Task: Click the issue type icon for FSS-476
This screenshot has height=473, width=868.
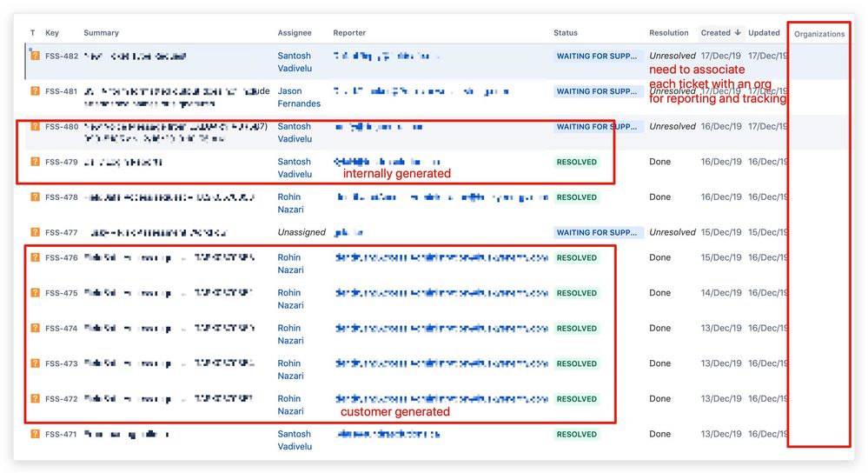Action: 35,257
